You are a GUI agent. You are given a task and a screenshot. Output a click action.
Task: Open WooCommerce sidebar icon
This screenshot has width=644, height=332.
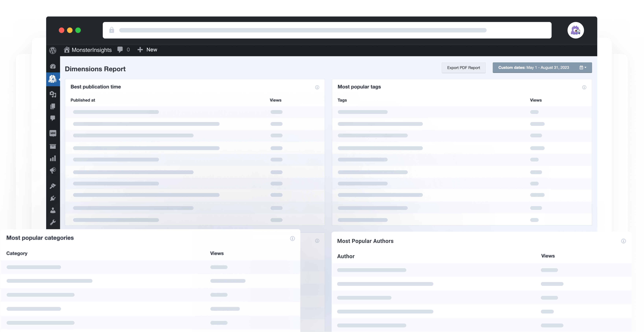tap(53, 133)
